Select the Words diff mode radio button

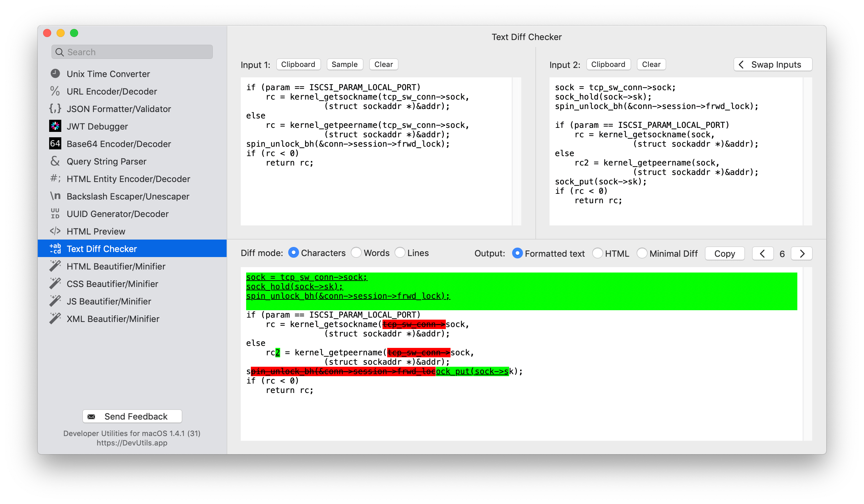tap(357, 252)
